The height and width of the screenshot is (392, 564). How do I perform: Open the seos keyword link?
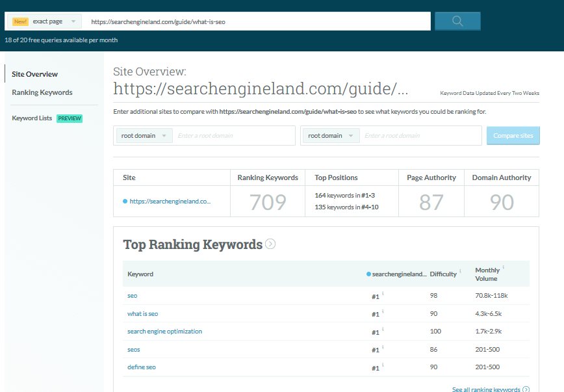click(133, 349)
